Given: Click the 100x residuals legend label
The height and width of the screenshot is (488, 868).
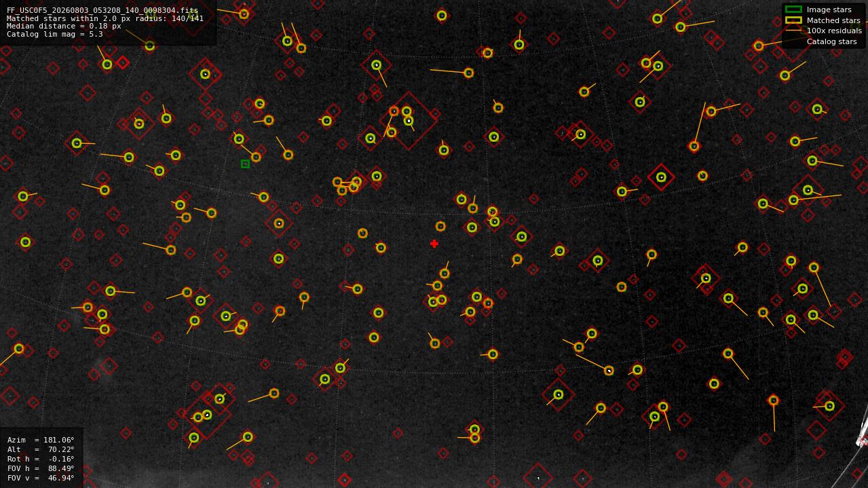Looking at the screenshot, I should coord(834,31).
